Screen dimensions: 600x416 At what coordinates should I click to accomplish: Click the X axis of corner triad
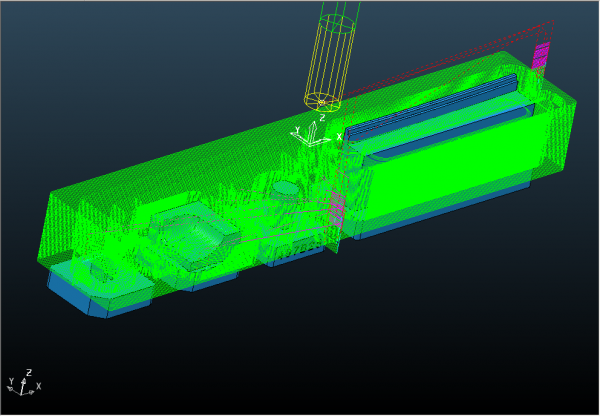click(37, 385)
